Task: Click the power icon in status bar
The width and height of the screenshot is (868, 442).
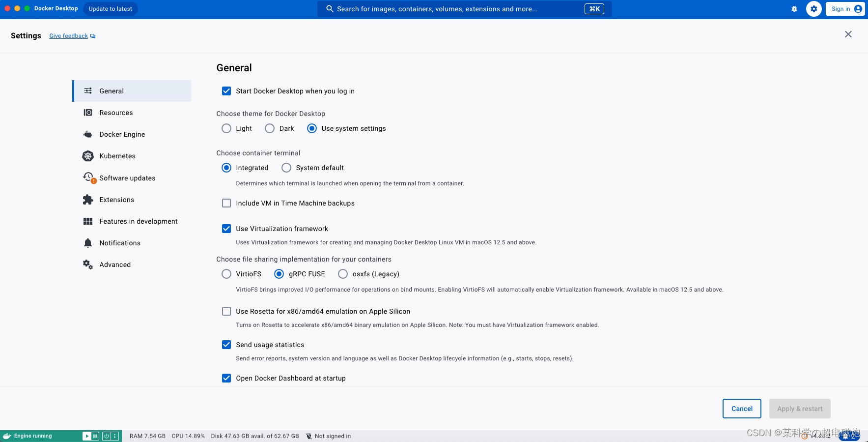Action: click(x=106, y=436)
